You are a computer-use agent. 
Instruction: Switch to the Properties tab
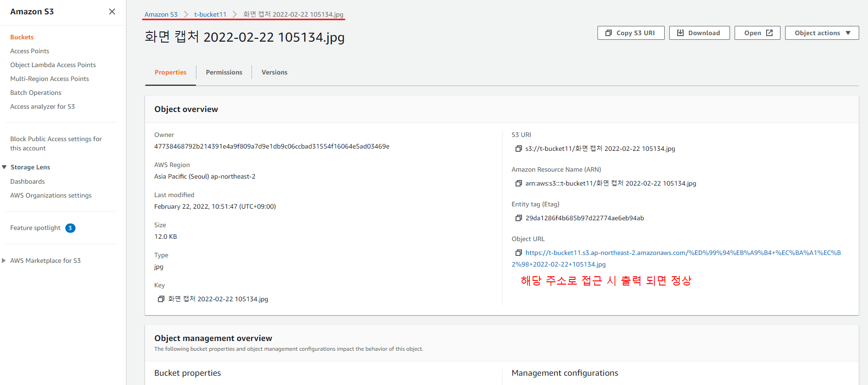click(x=170, y=72)
